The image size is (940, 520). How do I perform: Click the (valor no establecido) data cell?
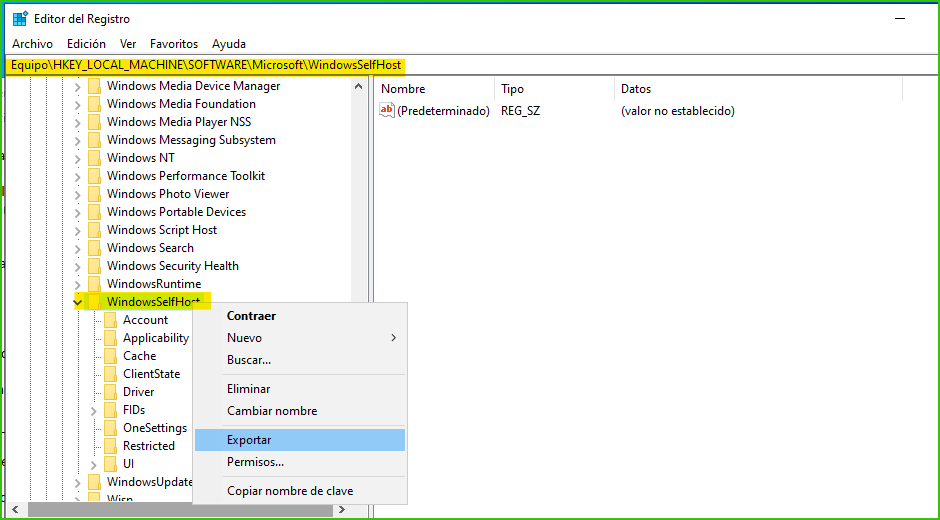[677, 111]
